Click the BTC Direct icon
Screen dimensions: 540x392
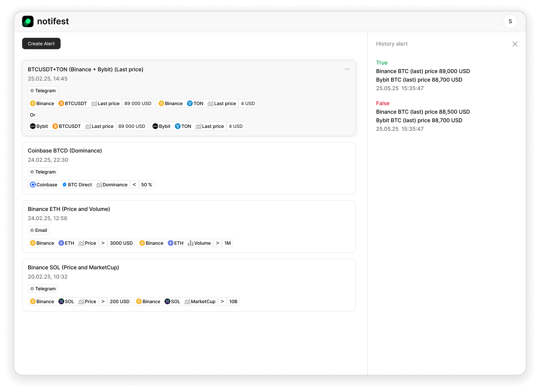65,185
